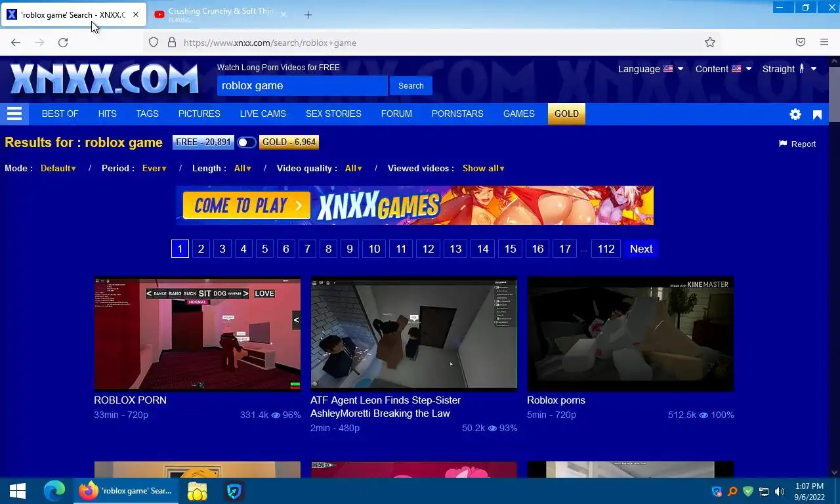Open the GAMES menu item
Screen dimensions: 840x504
pos(519,114)
